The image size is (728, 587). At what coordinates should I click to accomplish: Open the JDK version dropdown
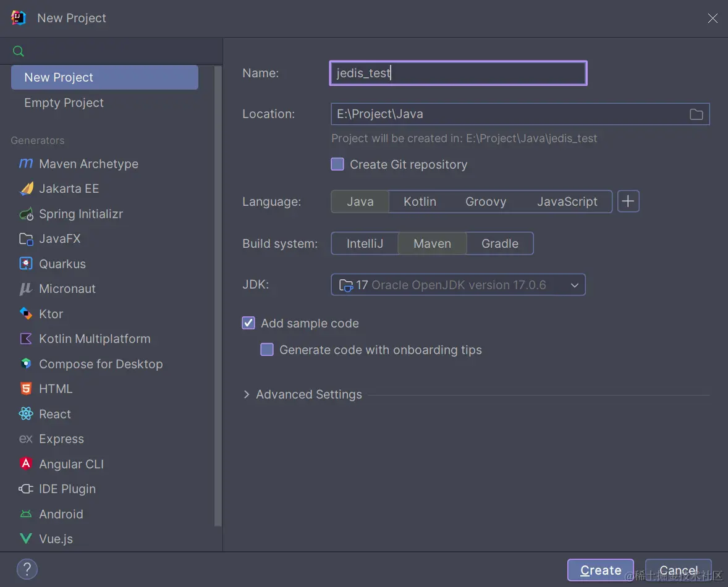[x=458, y=285]
